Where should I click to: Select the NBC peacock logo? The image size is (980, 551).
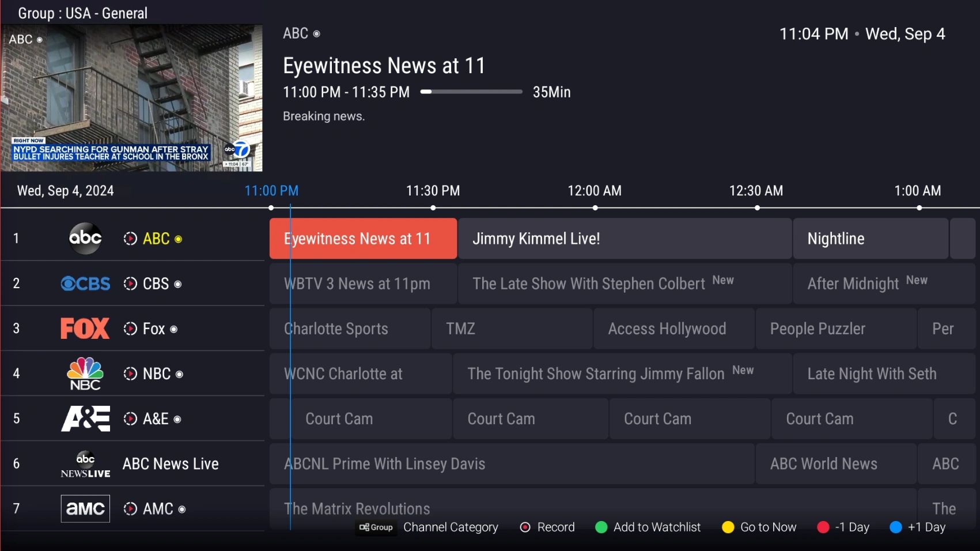pyautogui.click(x=85, y=373)
